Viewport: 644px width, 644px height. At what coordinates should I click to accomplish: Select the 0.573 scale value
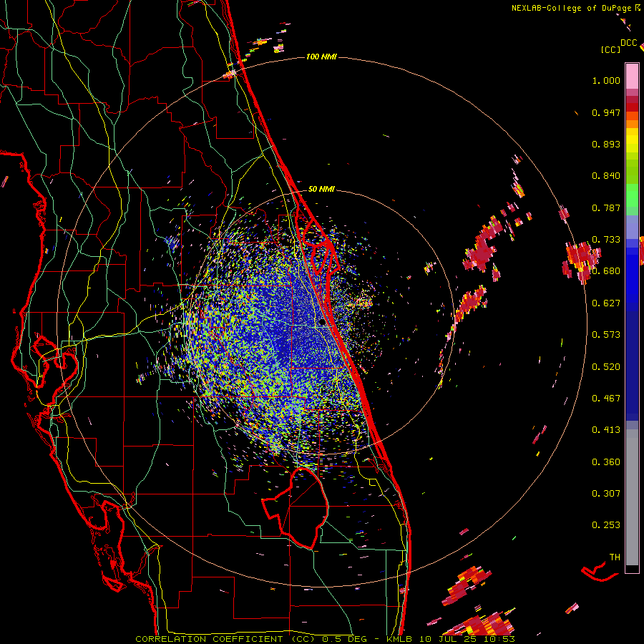606,335
